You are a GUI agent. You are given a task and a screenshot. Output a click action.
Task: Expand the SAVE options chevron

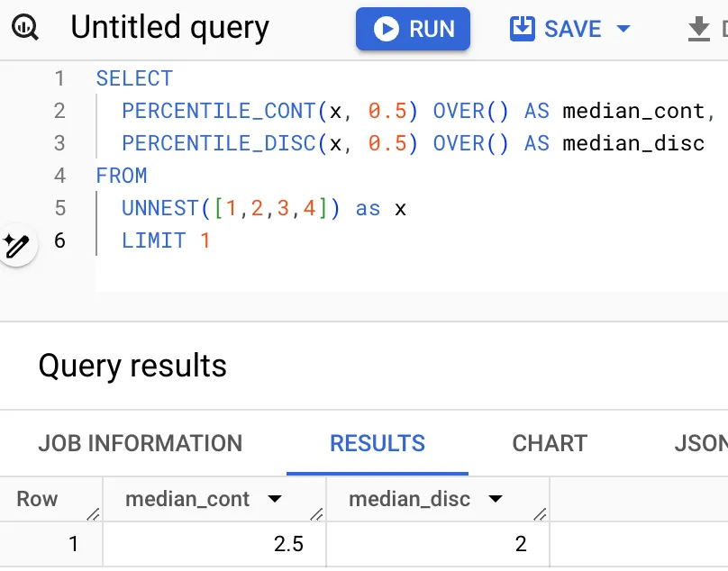[x=623, y=28]
